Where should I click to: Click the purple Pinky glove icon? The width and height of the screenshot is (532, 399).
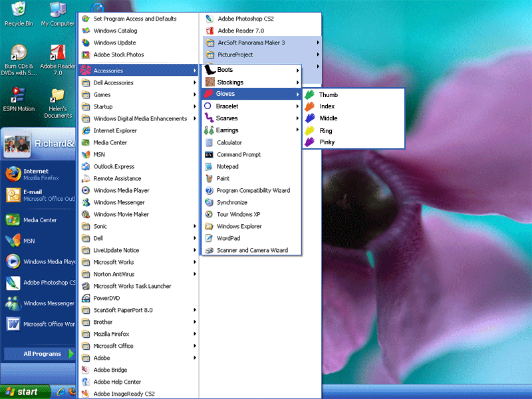[309, 142]
